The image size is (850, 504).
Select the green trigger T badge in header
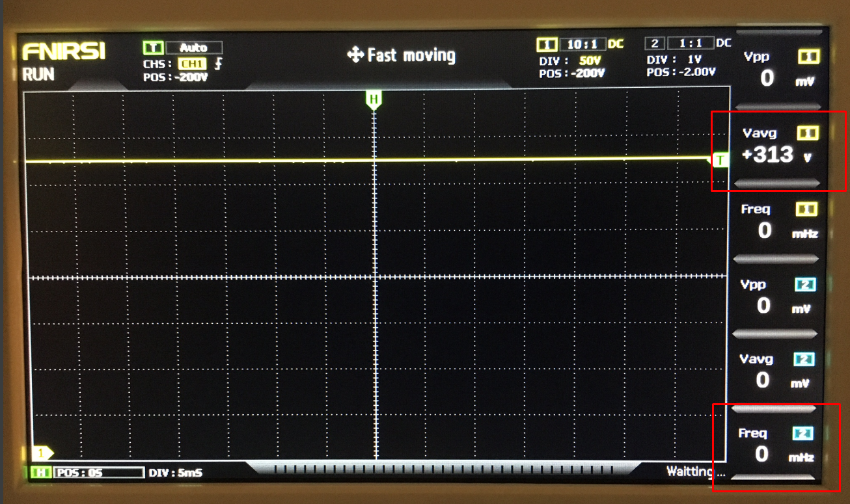(x=153, y=47)
